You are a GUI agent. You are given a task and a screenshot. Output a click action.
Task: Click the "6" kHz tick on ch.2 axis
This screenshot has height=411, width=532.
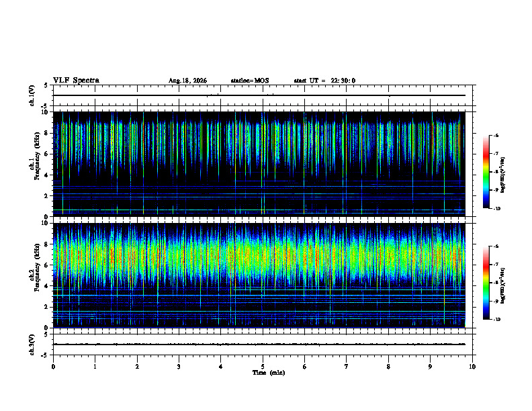point(47,265)
